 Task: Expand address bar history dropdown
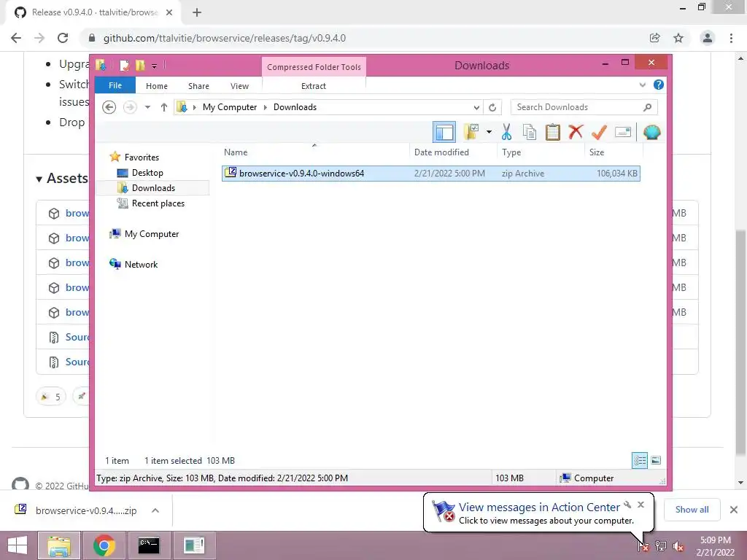point(476,107)
